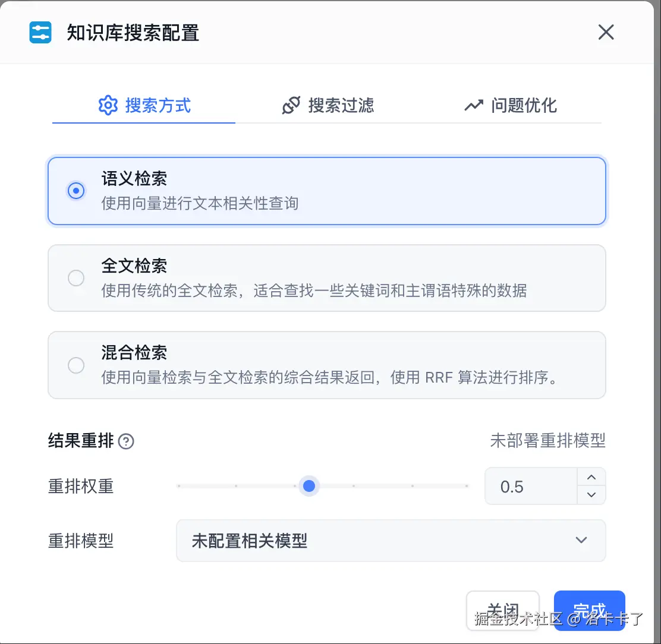
Task: Select the 全文检索 radio button
Action: pos(76,278)
